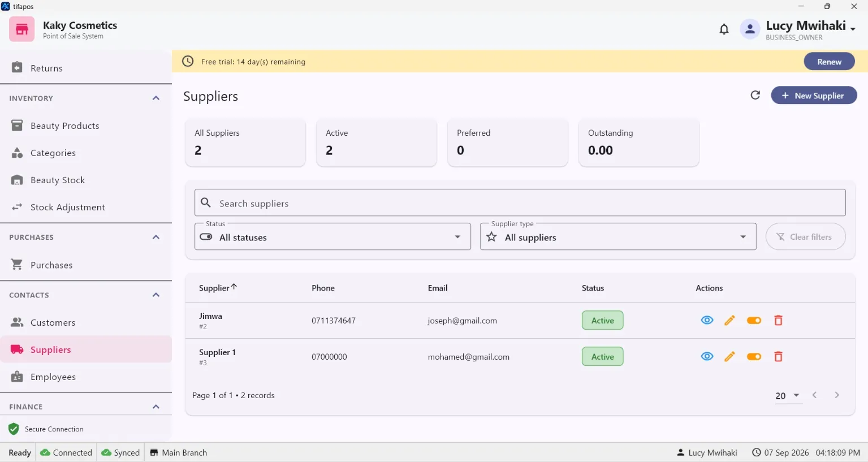
Task: Click the Synced status indicator
Action: tap(120, 452)
